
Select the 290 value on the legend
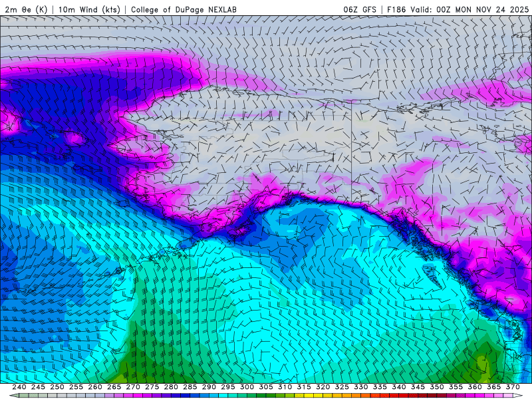[209, 387]
